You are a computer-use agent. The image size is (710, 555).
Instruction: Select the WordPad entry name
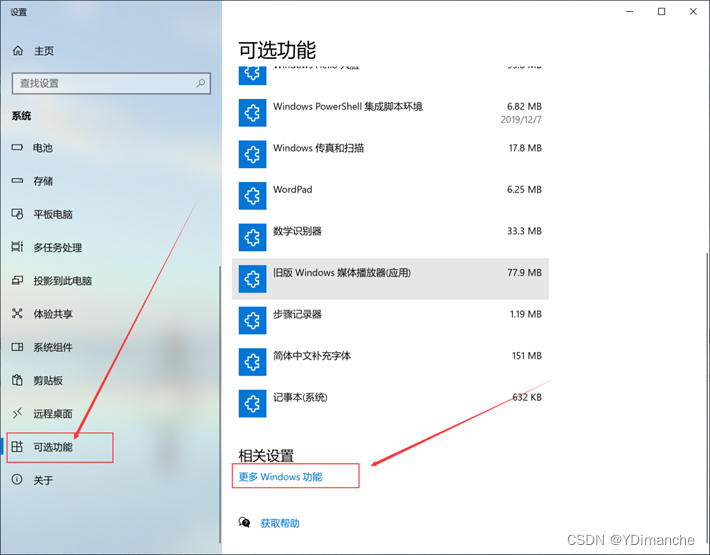coord(293,189)
